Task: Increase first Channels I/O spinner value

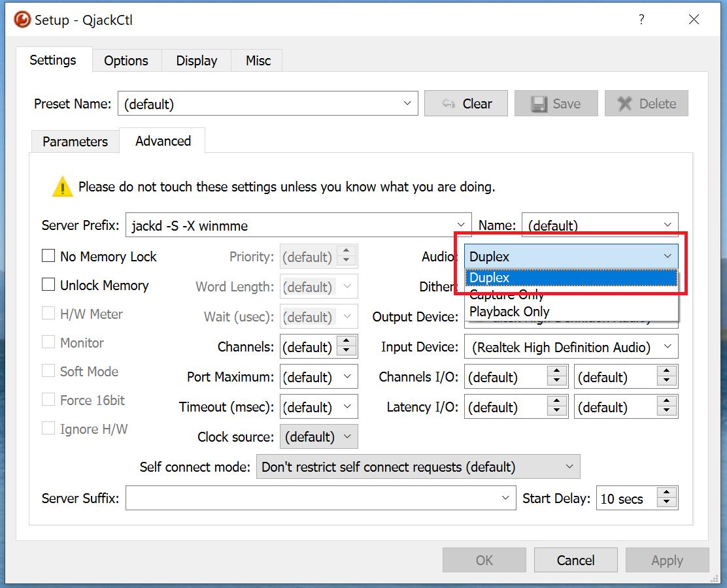Action: coord(556,372)
